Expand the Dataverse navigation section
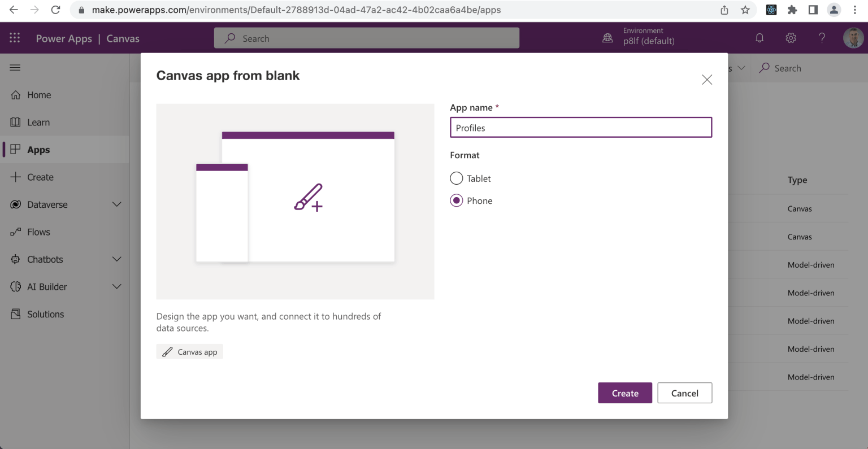 coord(117,204)
